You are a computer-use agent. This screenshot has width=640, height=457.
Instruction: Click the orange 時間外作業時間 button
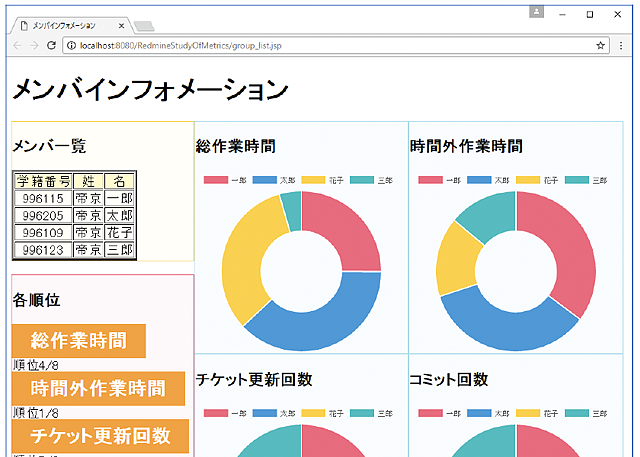click(97, 388)
